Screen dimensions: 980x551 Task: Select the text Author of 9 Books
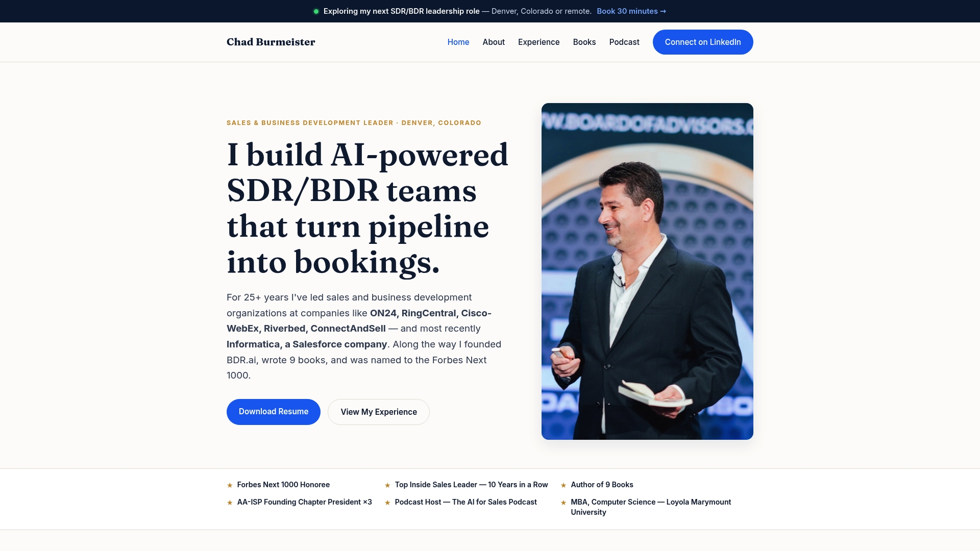[x=602, y=485]
